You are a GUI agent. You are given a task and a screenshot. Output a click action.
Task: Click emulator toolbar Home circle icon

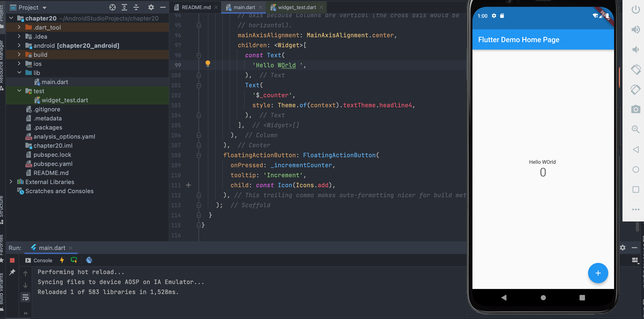(x=636, y=169)
